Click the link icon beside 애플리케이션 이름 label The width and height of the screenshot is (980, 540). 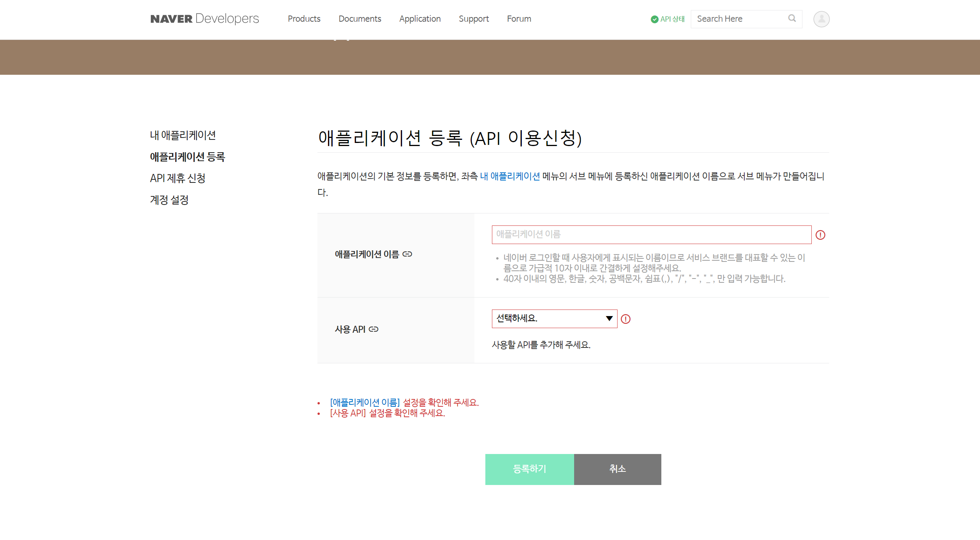click(x=407, y=254)
